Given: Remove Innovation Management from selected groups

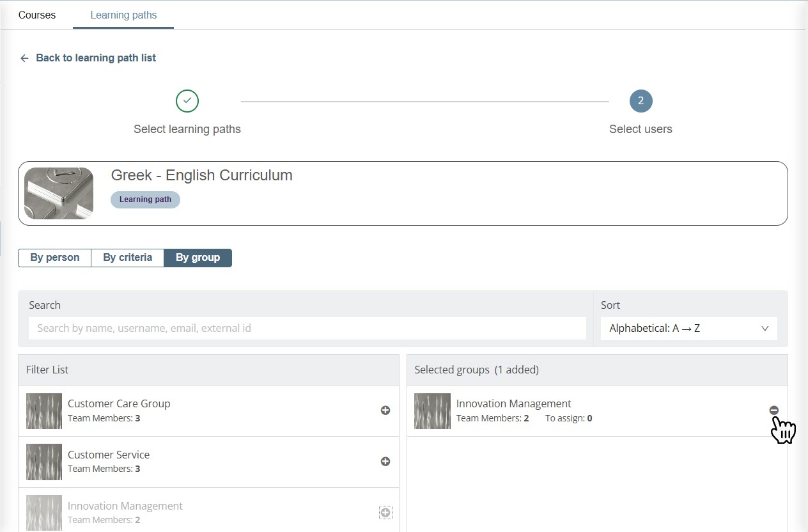Looking at the screenshot, I should point(774,411).
